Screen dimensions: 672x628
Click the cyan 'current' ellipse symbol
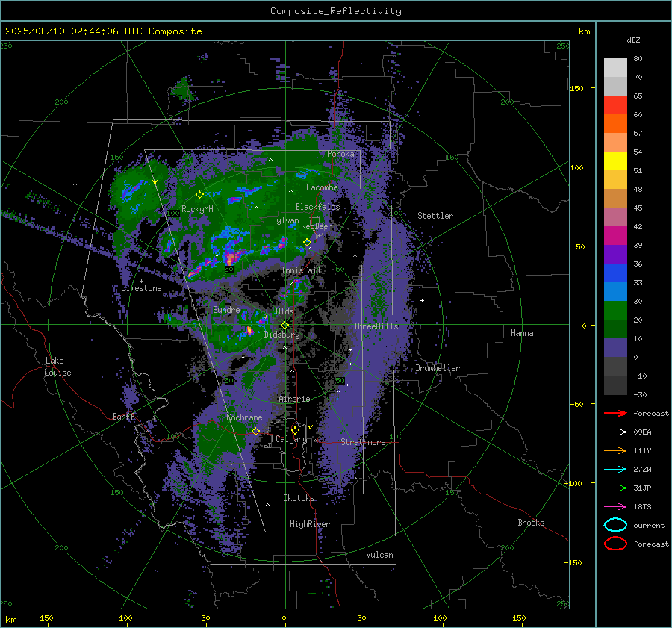615,525
